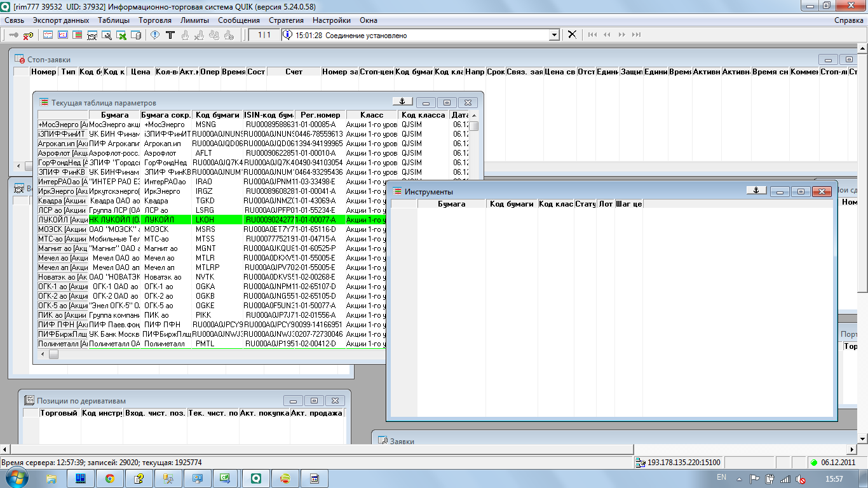This screenshot has width=868, height=488.
Task: Open the message history dropdown arrow
Action: pyautogui.click(x=553, y=35)
